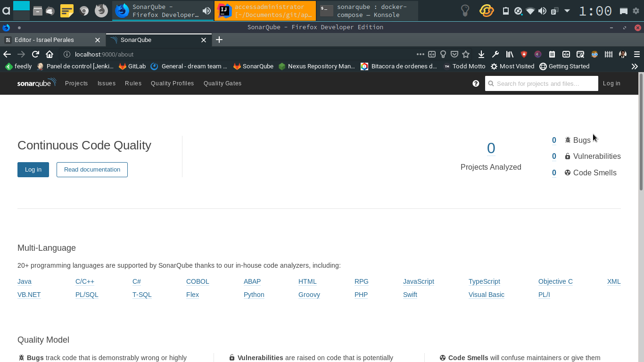Open the yellow-orange sync tray icon
This screenshot has width=644, height=362.
[x=487, y=10]
